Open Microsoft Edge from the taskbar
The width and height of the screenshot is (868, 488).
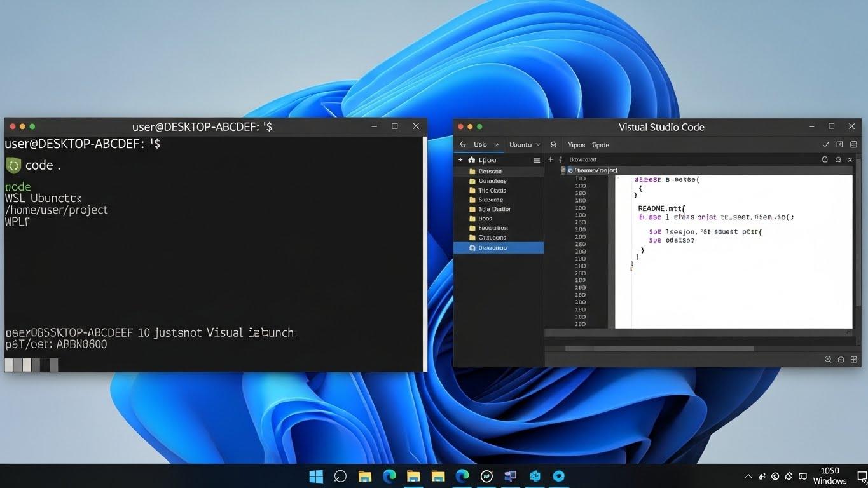[389, 476]
